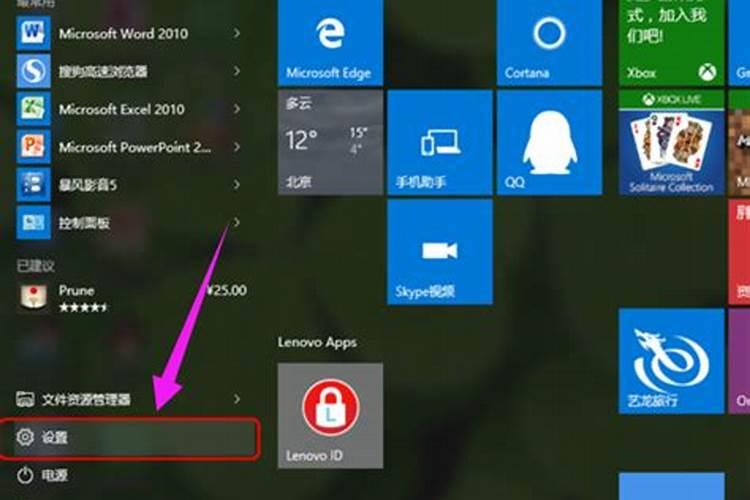750x500 pixels.
Task: Open the Skype视频 tile
Action: (x=440, y=252)
